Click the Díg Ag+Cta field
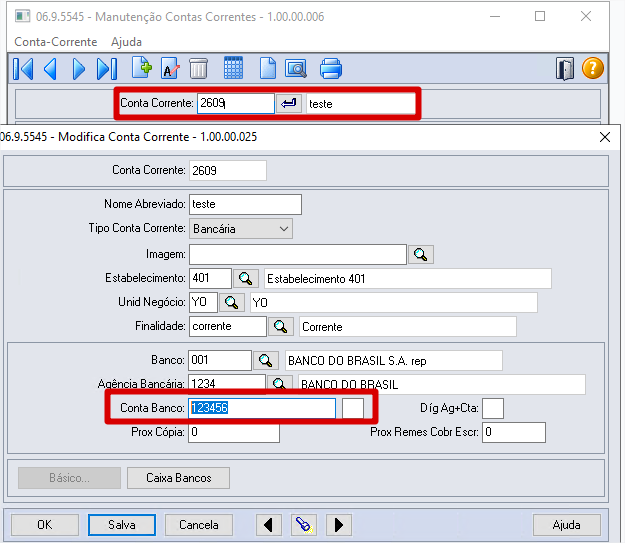This screenshot has width=625, height=543. 493,408
